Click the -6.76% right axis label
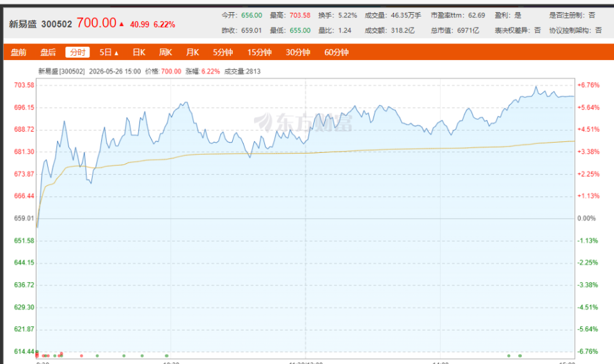614x364 pixels. coord(587,351)
